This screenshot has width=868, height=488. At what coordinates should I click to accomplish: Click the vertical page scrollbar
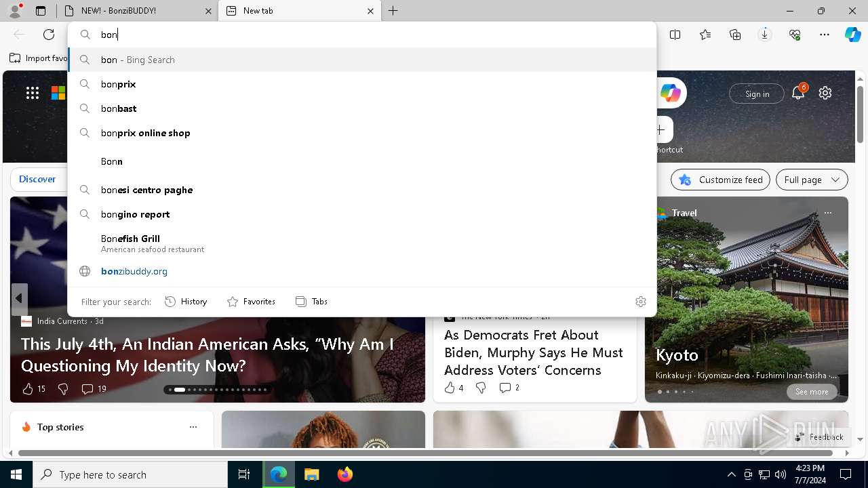860,113
